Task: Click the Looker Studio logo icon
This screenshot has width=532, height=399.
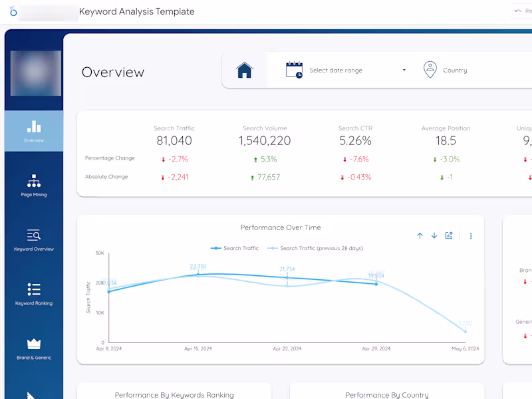Action: [13, 11]
